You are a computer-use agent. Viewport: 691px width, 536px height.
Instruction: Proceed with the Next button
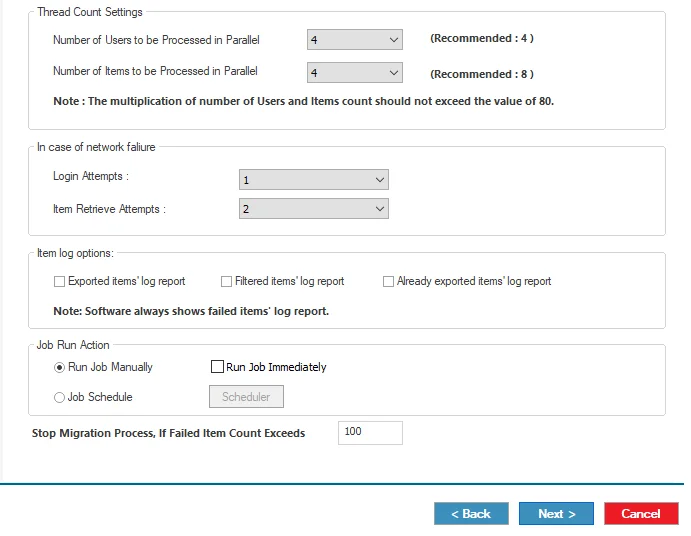pyautogui.click(x=556, y=514)
